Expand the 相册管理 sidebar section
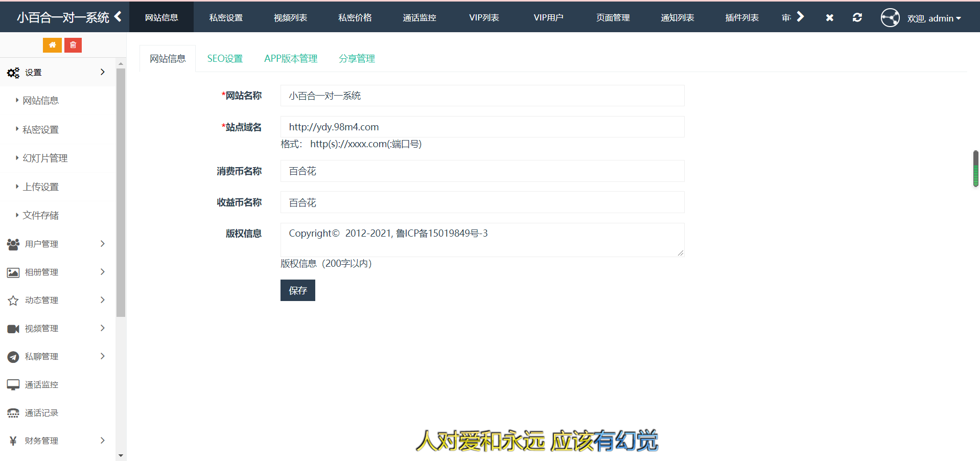Viewport: 980px width, 461px height. 56,272
